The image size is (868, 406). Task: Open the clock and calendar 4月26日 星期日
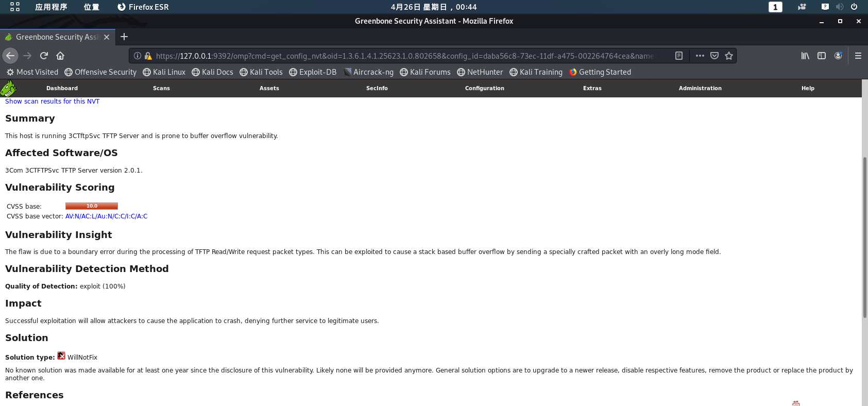pos(434,7)
